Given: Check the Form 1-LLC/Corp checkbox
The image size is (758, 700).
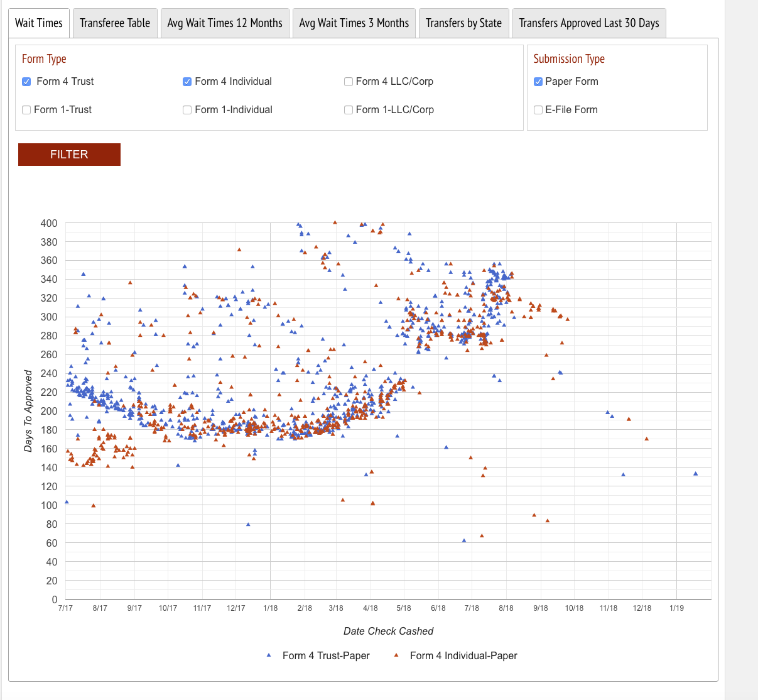Looking at the screenshot, I should point(349,110).
